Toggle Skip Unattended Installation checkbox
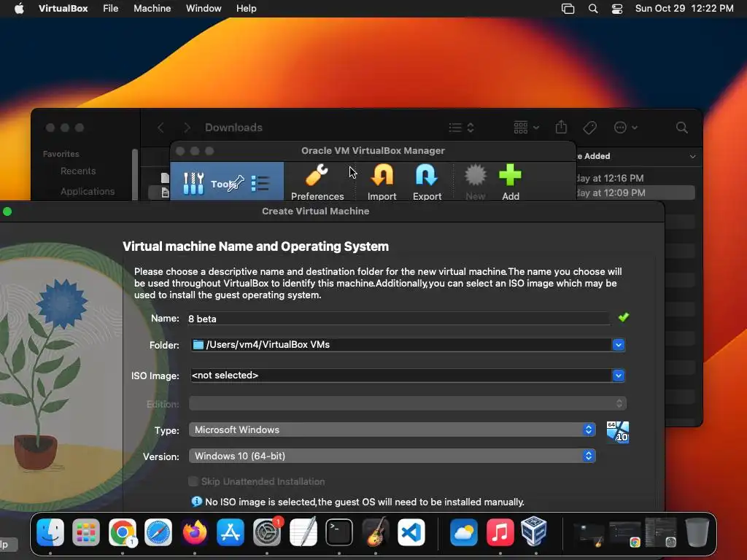The height and width of the screenshot is (560, 747). coord(193,481)
